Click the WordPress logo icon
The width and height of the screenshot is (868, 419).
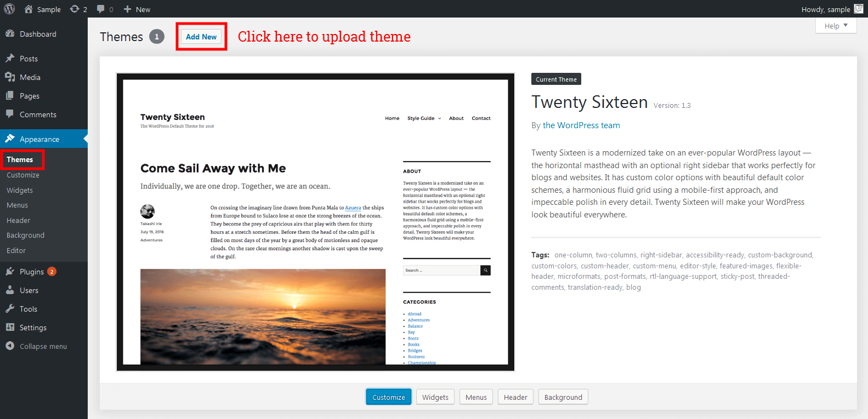9,9
